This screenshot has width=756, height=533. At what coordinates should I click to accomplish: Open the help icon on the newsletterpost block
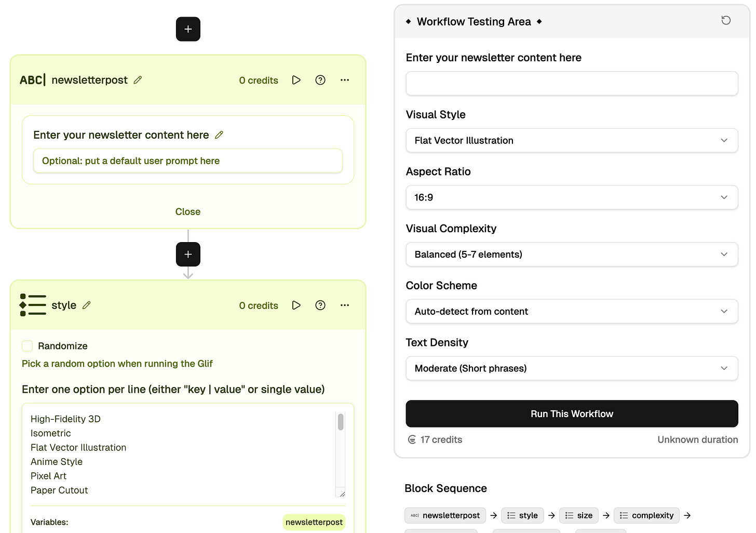coord(320,80)
